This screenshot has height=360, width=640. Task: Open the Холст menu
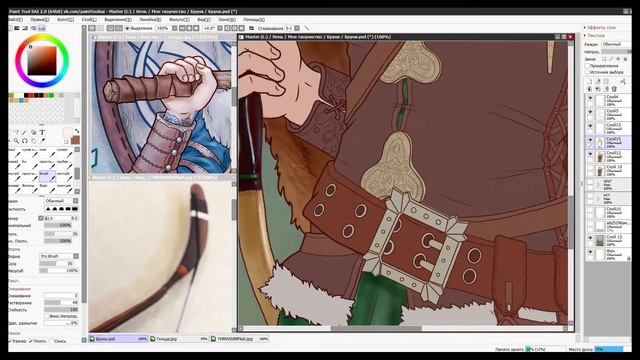pyautogui.click(x=65, y=20)
